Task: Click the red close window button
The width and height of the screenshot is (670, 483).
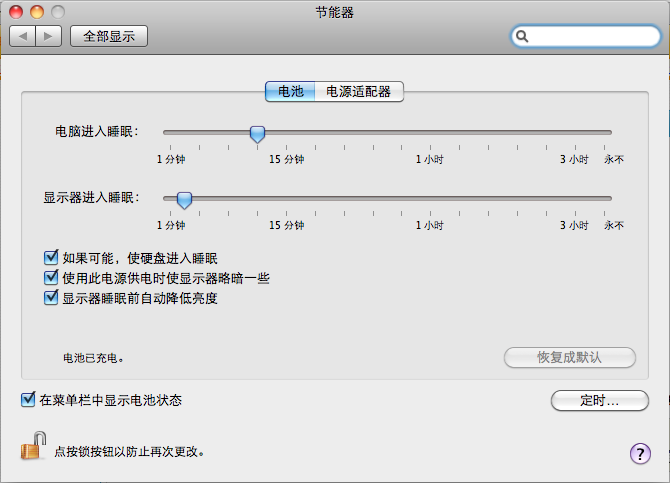Action: 16,12
